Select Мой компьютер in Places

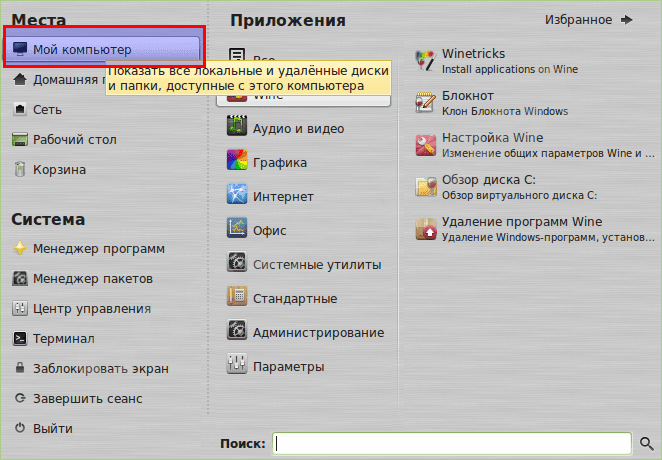point(103,49)
